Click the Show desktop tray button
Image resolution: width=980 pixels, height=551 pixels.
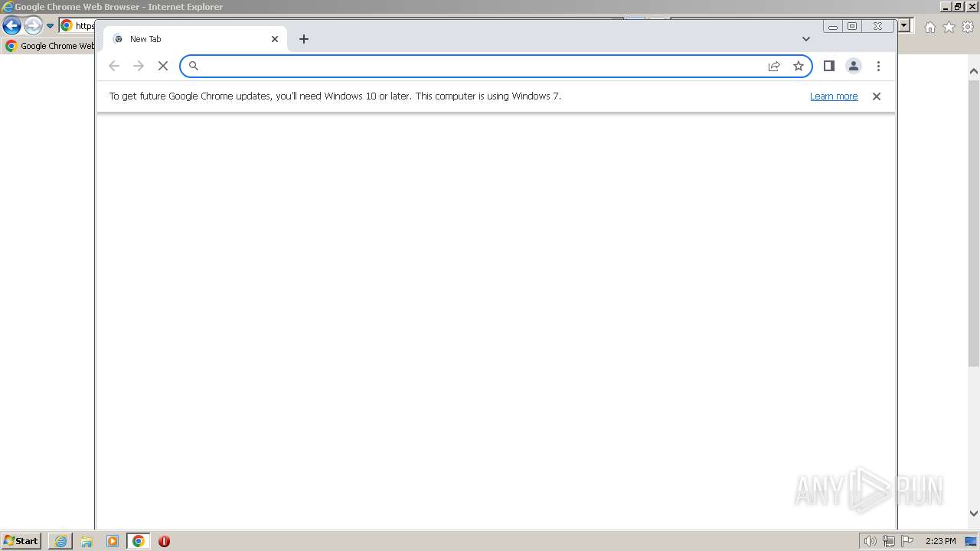click(971, 541)
